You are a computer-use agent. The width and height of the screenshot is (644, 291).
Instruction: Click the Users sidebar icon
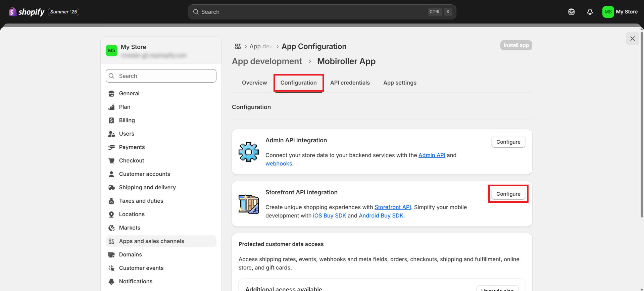point(111,134)
